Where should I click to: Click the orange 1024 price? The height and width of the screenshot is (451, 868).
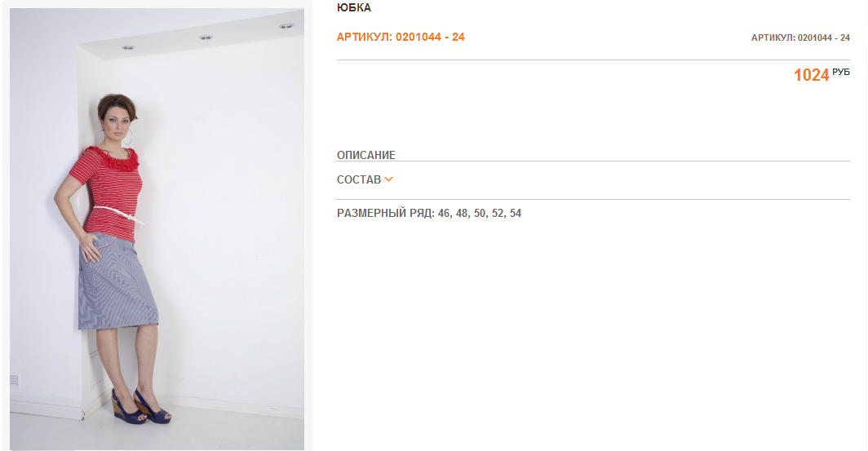tap(812, 75)
